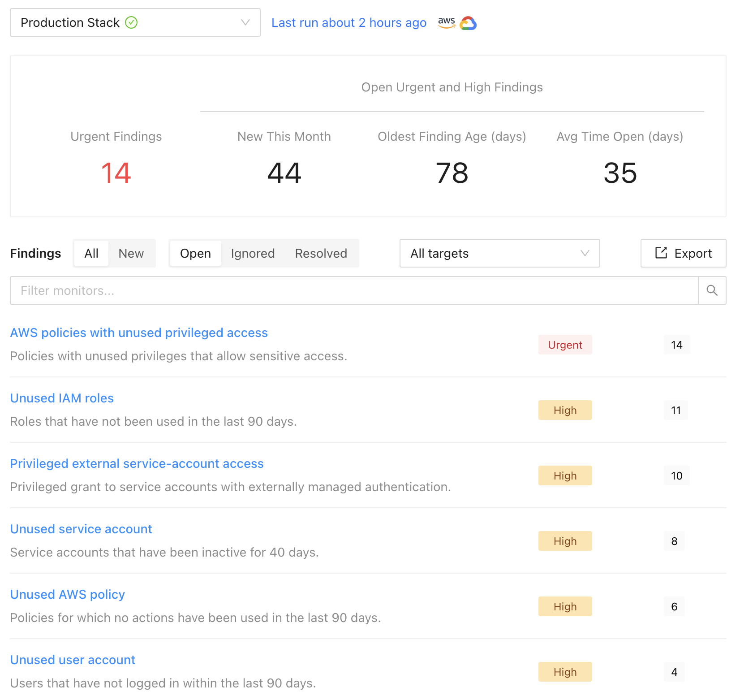Viewport: 740px width, 700px height.
Task: Expand the All targets dropdown
Action: [x=499, y=253]
